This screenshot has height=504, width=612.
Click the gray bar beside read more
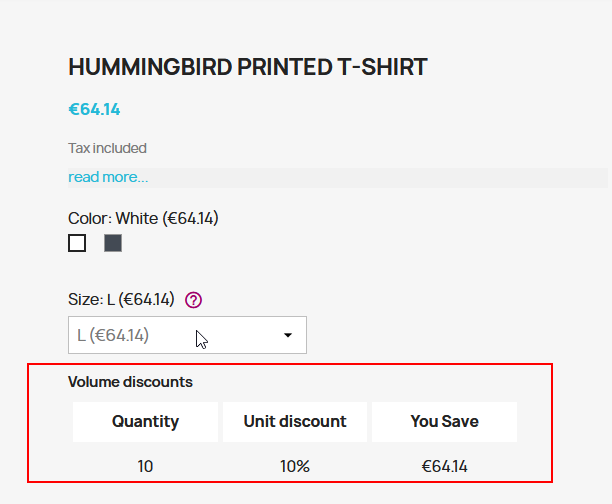[380, 177]
